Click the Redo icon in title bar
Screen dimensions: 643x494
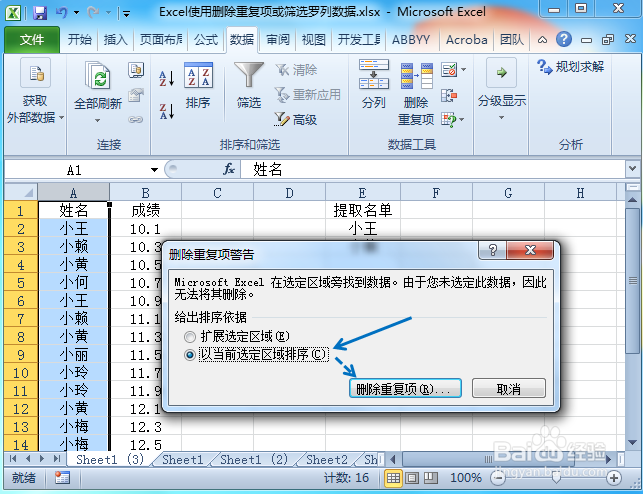pos(93,13)
